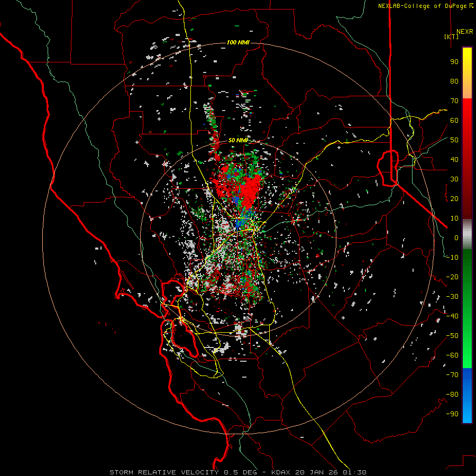Click the large red outbound velocity blob
This screenshot has height=476, width=476.
pos(251,190)
